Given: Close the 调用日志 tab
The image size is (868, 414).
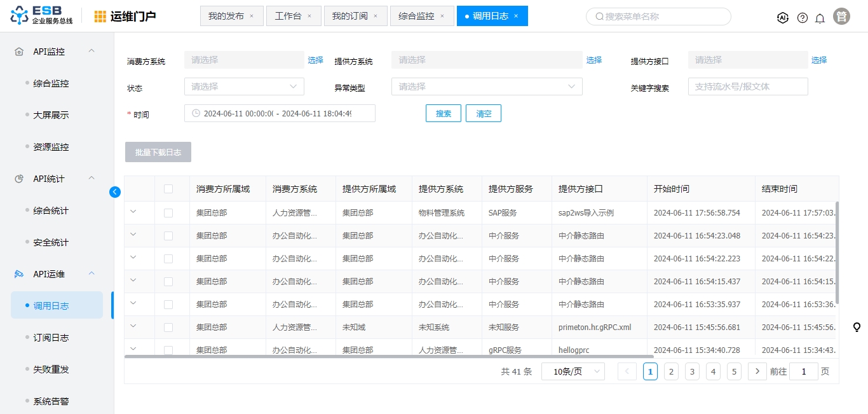Looking at the screenshot, I should point(516,16).
